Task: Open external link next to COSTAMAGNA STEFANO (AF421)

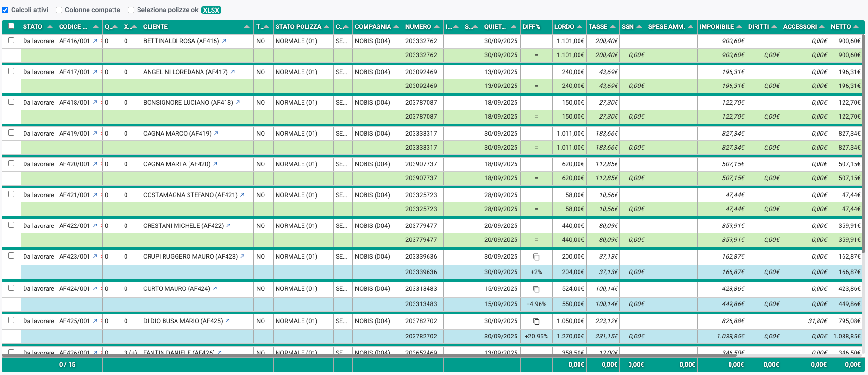Action: [x=242, y=195]
